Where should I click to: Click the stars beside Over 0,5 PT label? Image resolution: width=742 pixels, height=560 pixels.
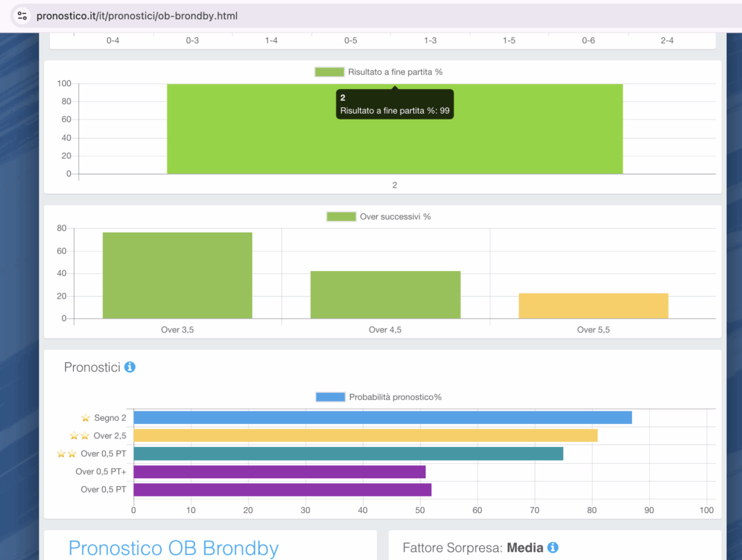[67, 454]
